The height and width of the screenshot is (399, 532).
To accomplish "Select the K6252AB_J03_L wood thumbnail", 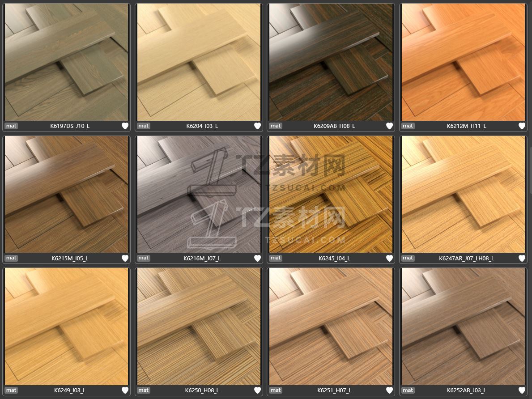I will [x=463, y=327].
